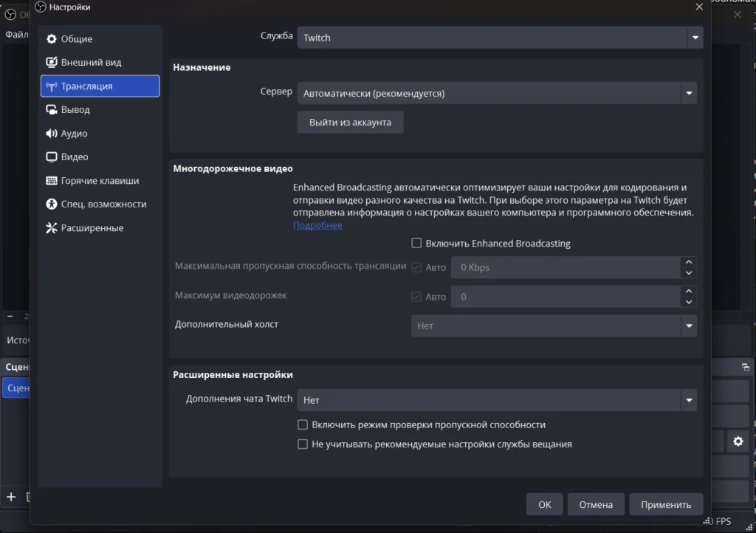Enable the Включить Enhanced Broadcasting checkbox

tap(416, 243)
